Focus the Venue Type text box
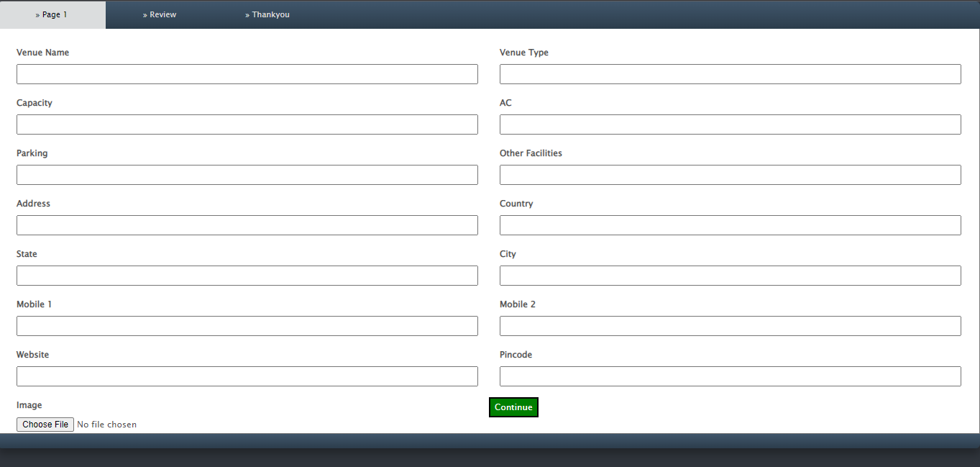Image resolution: width=980 pixels, height=467 pixels. (730, 74)
